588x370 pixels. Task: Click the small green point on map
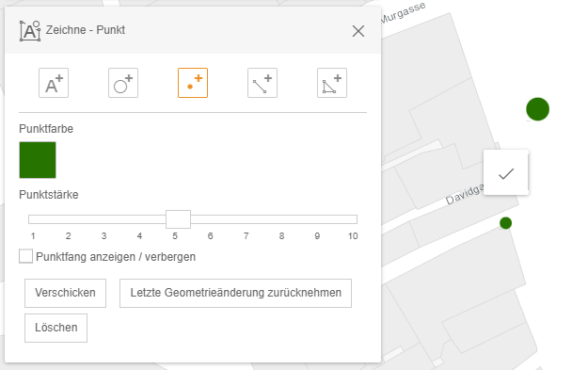click(x=506, y=223)
